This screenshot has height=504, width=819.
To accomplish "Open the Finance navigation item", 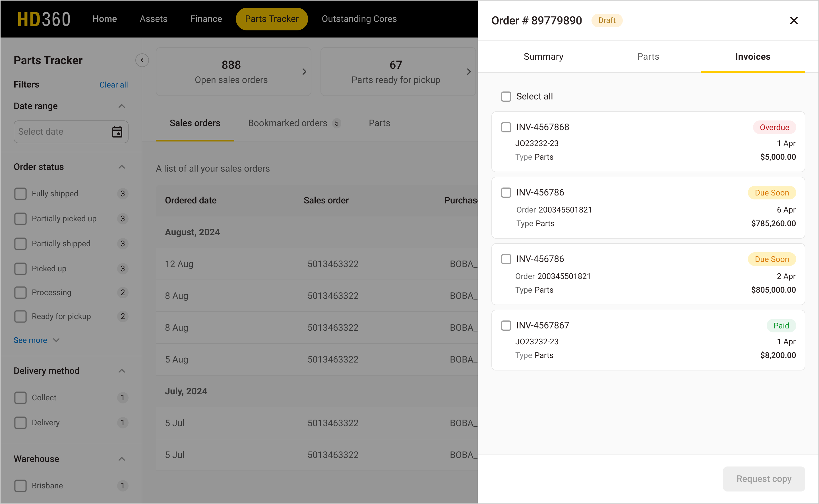I will pyautogui.click(x=206, y=19).
